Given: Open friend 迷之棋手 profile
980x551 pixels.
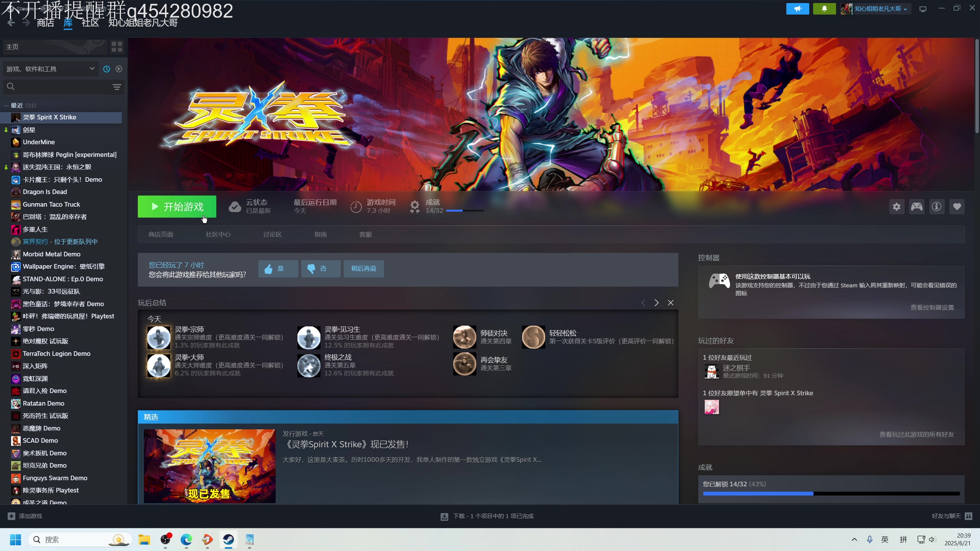Looking at the screenshot, I should coord(736,368).
